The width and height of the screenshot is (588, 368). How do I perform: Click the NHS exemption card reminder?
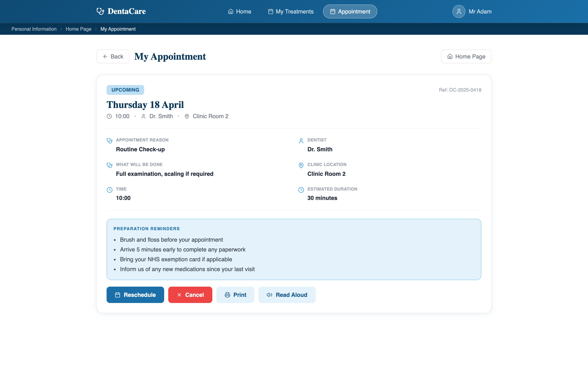pyautogui.click(x=176, y=259)
